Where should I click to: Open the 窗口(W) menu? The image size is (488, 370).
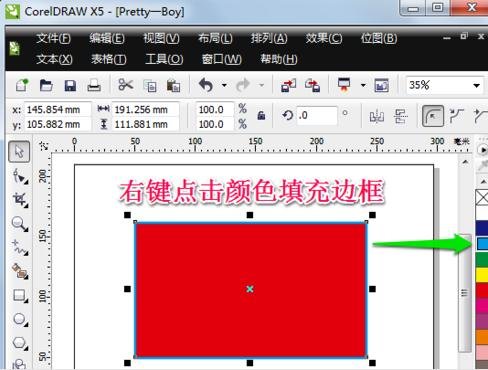point(222,59)
